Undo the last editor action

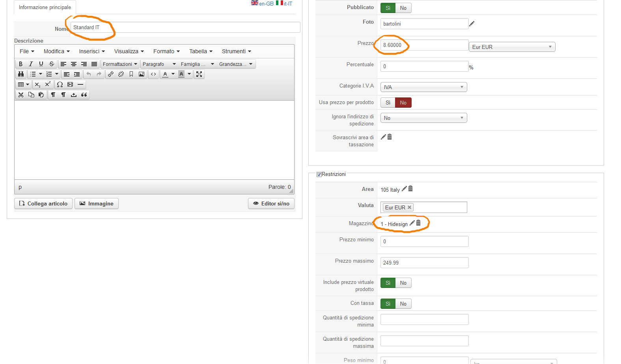point(89,74)
